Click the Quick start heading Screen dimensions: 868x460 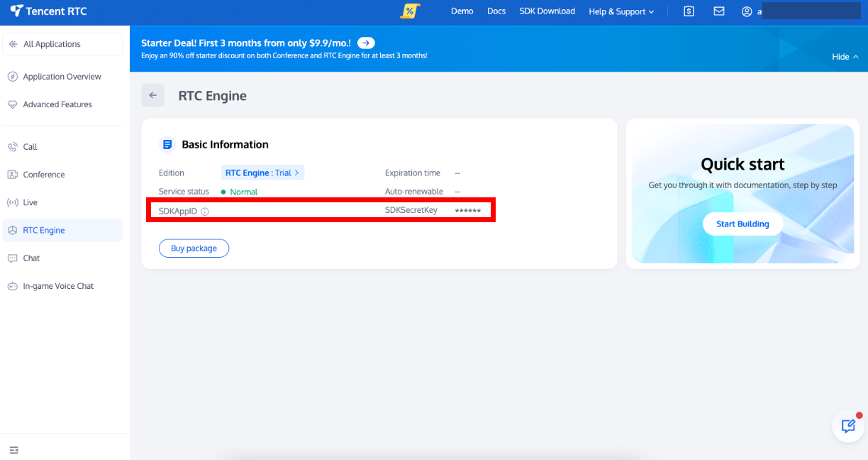tap(742, 165)
